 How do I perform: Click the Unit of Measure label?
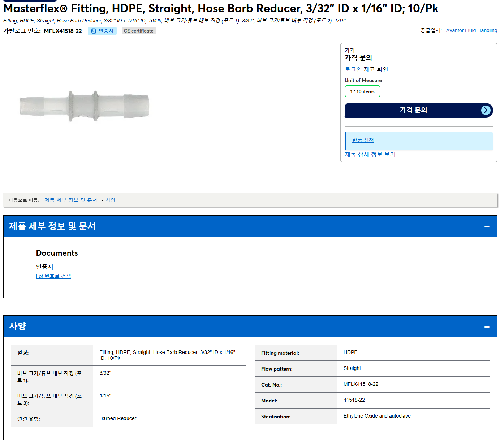point(363,80)
